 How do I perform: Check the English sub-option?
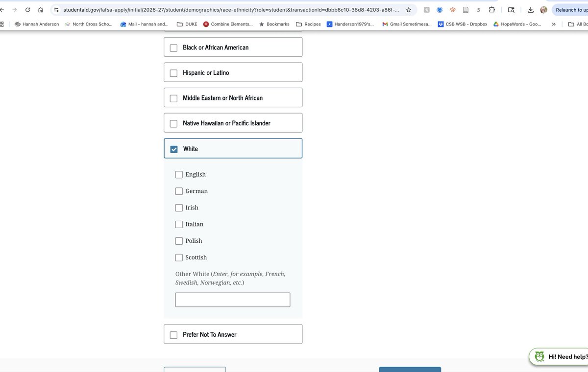179,175
